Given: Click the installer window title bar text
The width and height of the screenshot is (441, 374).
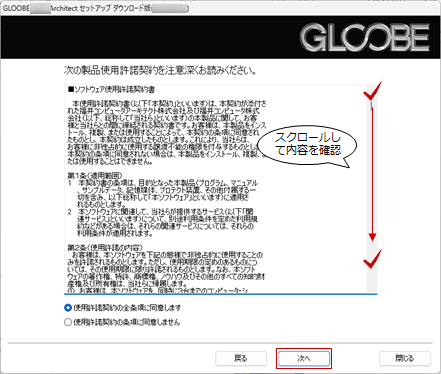Looking at the screenshot, I should click(x=96, y=8).
